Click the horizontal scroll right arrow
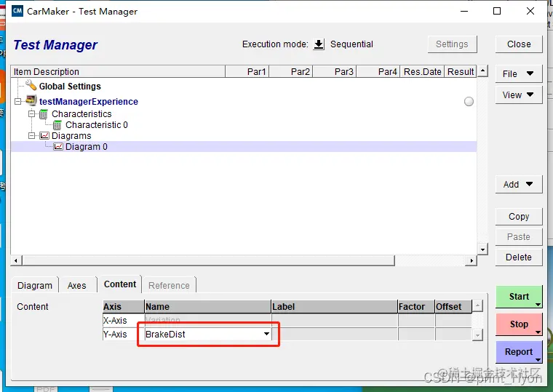Image resolution: width=553 pixels, height=392 pixels. tap(472, 261)
